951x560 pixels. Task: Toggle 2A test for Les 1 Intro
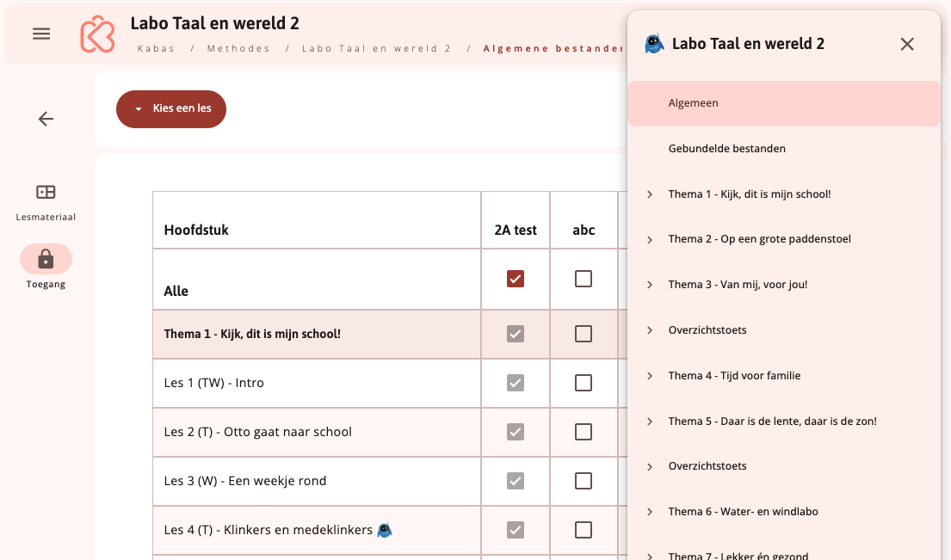pyautogui.click(x=516, y=383)
